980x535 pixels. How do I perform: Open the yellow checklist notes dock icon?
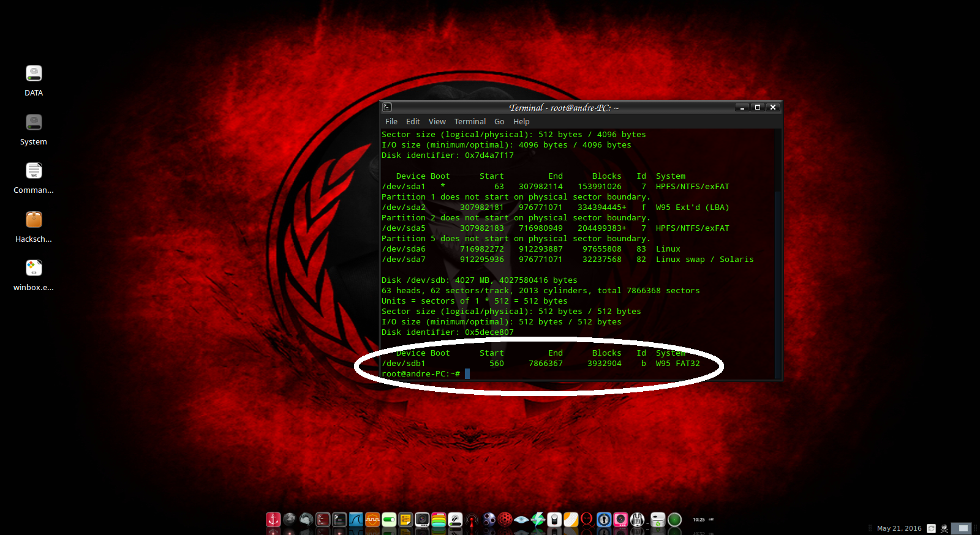point(405,520)
